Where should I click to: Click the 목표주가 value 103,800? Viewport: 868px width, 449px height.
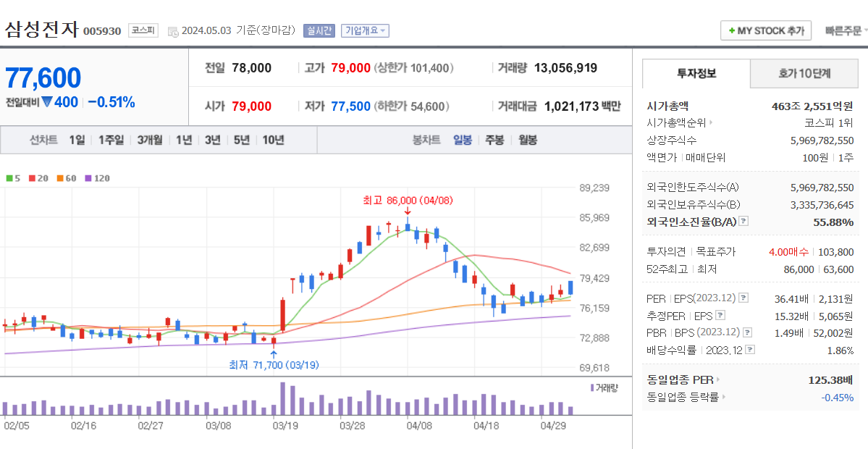tap(835, 252)
